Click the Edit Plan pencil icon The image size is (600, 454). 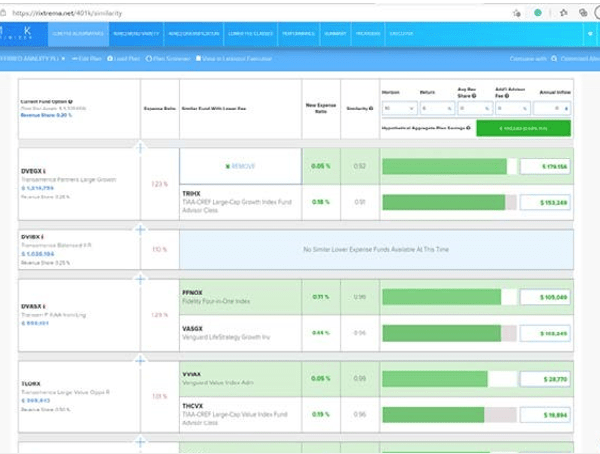point(74,59)
